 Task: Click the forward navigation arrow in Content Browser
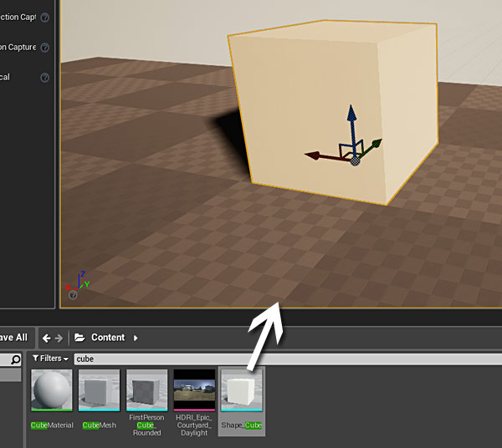click(59, 338)
